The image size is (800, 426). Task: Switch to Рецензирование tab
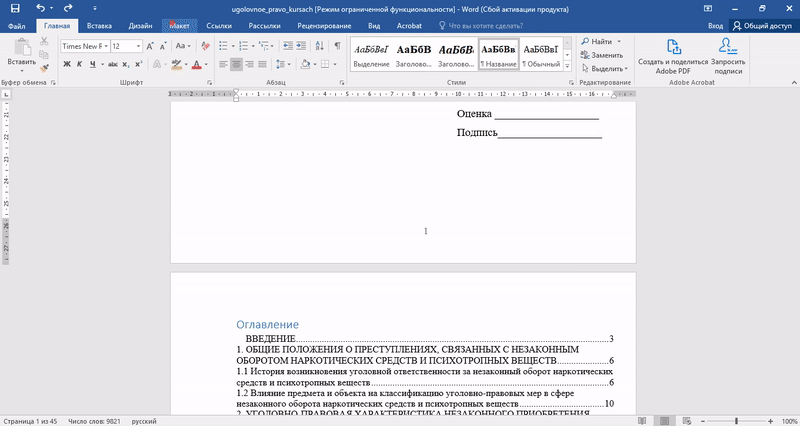click(x=324, y=26)
